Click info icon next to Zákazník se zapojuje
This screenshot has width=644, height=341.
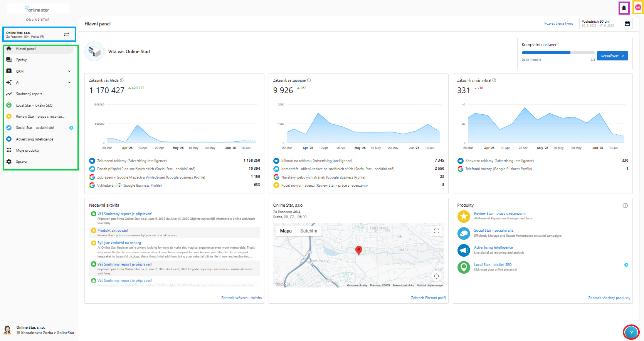(309, 80)
